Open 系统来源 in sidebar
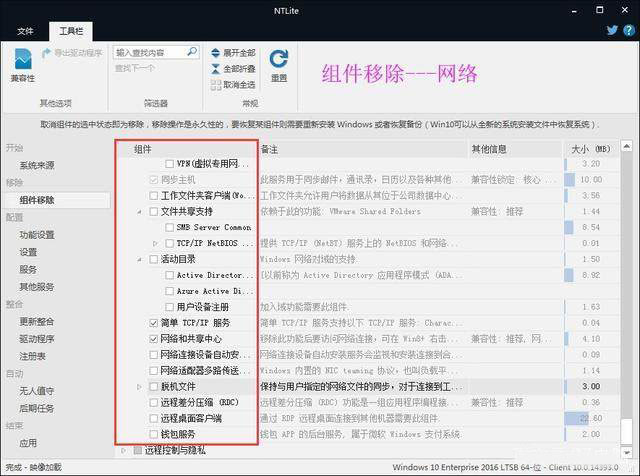 (37, 165)
